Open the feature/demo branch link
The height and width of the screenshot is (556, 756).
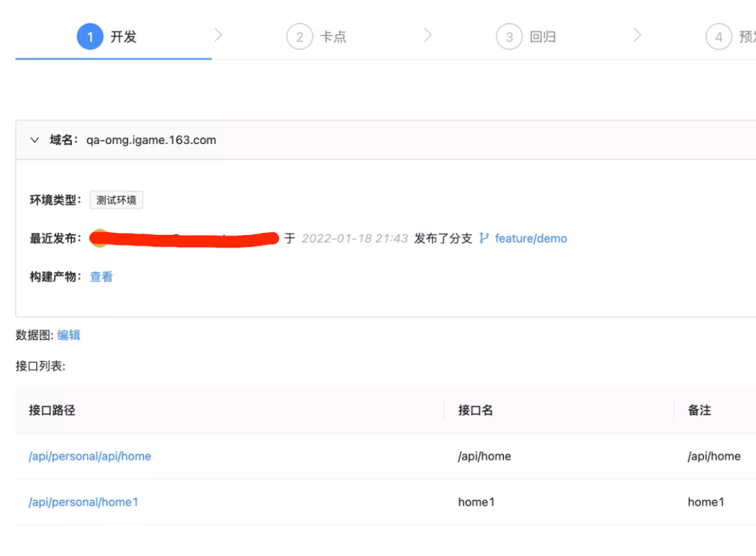[x=531, y=238]
